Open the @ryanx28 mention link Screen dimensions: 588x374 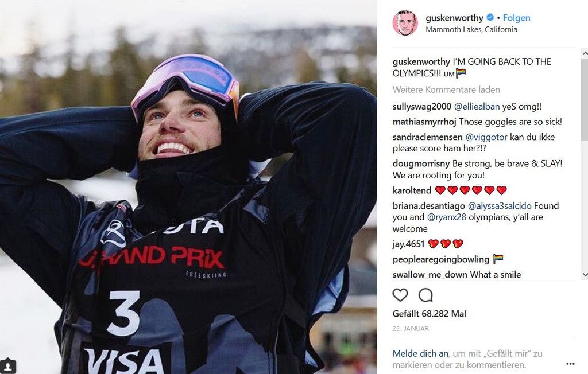(x=446, y=217)
